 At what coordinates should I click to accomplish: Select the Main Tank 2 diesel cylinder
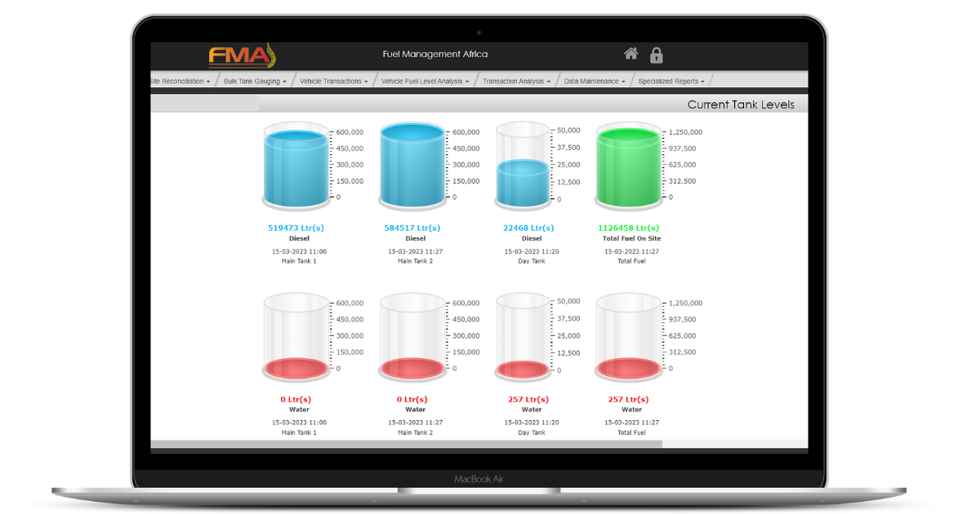[412, 166]
